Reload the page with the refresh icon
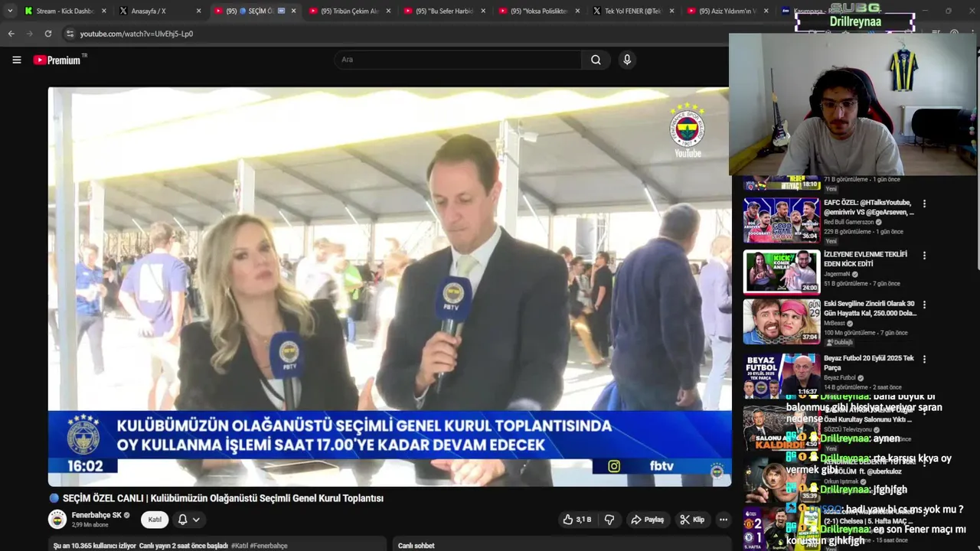Screen dimensions: 980x551 point(48,34)
